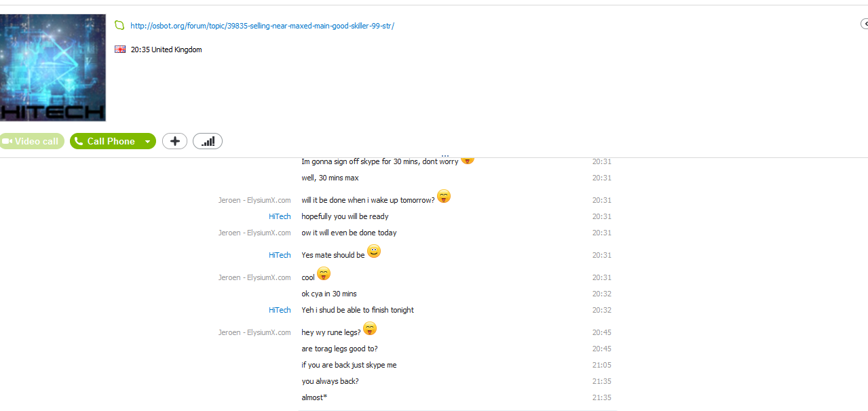This screenshot has height=411, width=868.
Task: Click the emoticon after 'will it be done when i wake up tomorrow?'
Action: (444, 197)
